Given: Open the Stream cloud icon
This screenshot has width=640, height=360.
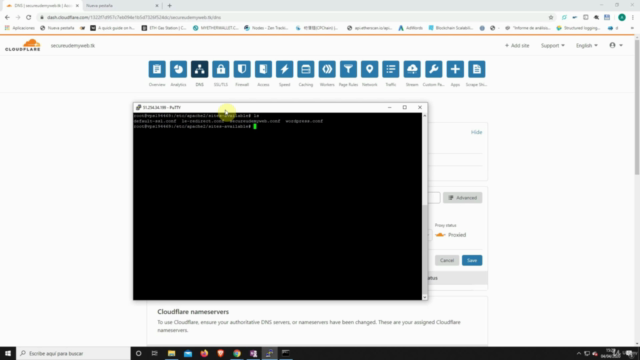Looking at the screenshot, I should coord(412,69).
